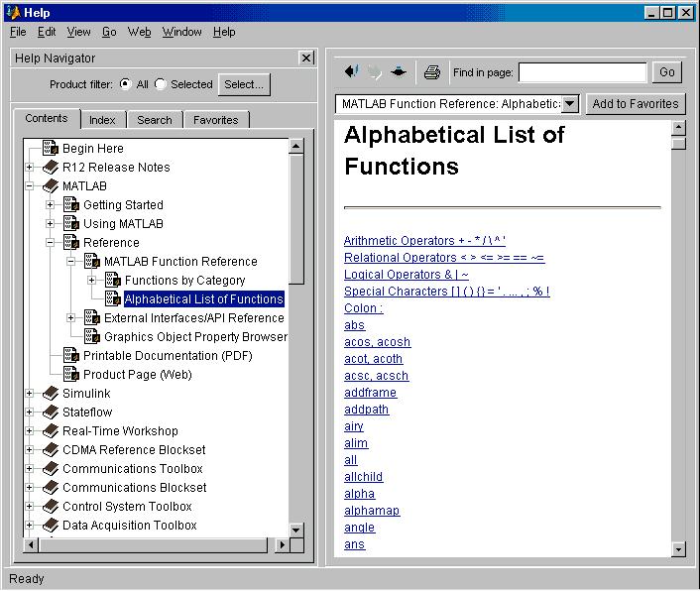Collapse the MATLAB Function Reference node
This screenshot has width=700, height=591.
[x=71, y=262]
